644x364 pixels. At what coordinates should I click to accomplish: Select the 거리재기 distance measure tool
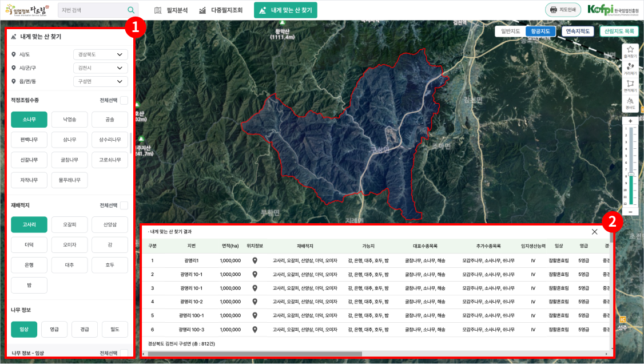pos(630,69)
